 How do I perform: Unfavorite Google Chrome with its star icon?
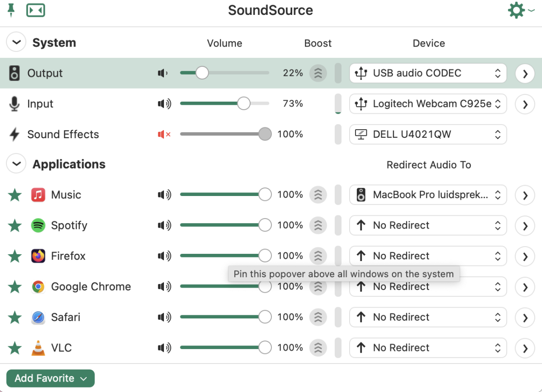[15, 286]
